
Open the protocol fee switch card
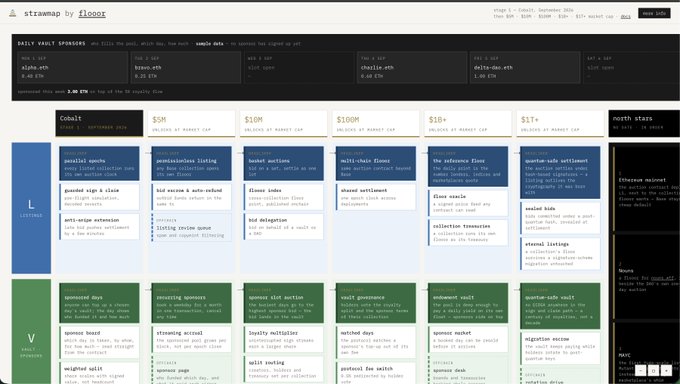pyautogui.click(x=376, y=373)
